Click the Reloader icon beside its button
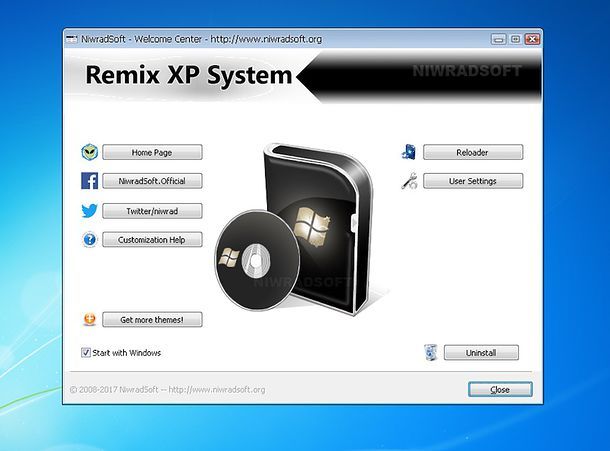 (x=409, y=152)
